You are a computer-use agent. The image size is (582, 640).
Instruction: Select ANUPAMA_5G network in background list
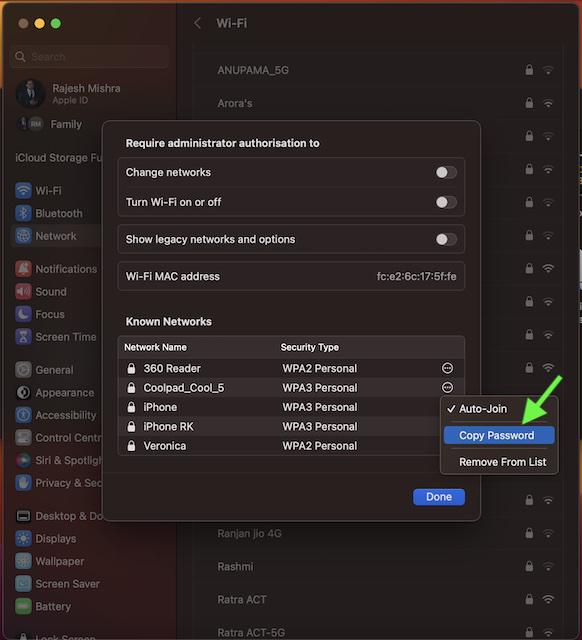click(x=253, y=70)
